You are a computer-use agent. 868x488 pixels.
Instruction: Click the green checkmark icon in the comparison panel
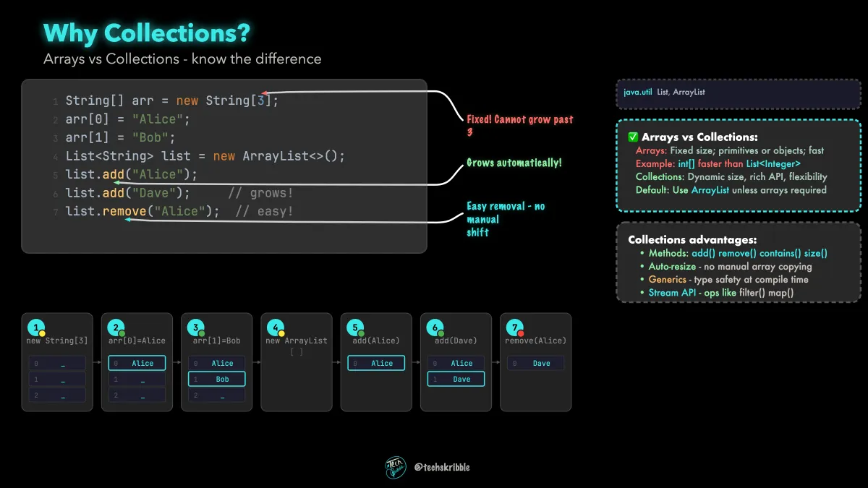click(x=633, y=137)
